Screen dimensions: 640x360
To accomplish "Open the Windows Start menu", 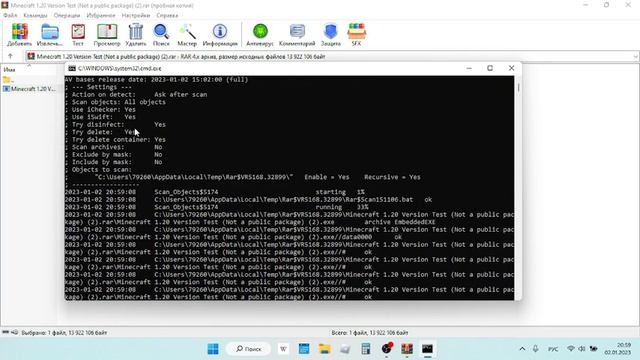I will [x=213, y=349].
